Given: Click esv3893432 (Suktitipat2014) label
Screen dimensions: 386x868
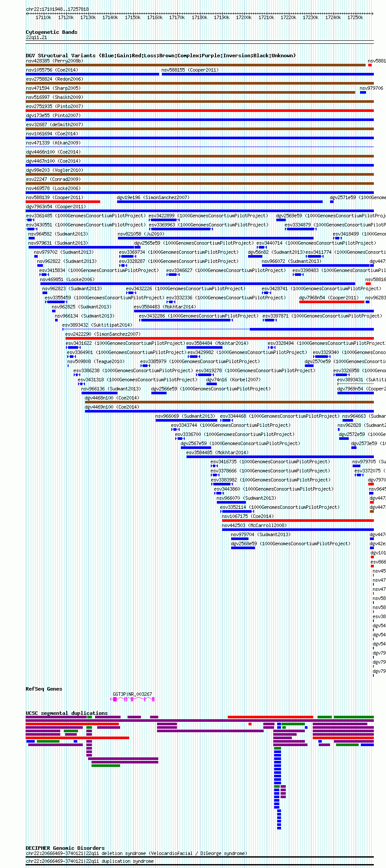Looking at the screenshot, I should (x=97, y=325).
